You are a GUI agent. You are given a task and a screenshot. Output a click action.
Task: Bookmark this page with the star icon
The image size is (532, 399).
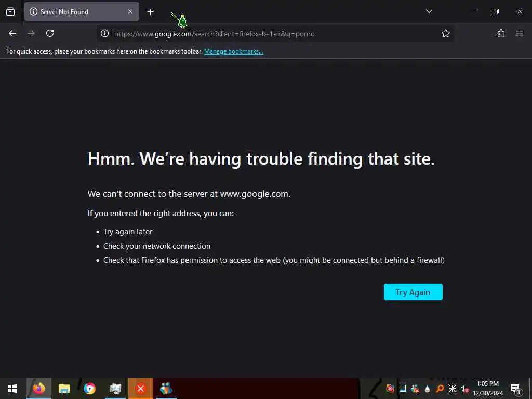[445, 33]
